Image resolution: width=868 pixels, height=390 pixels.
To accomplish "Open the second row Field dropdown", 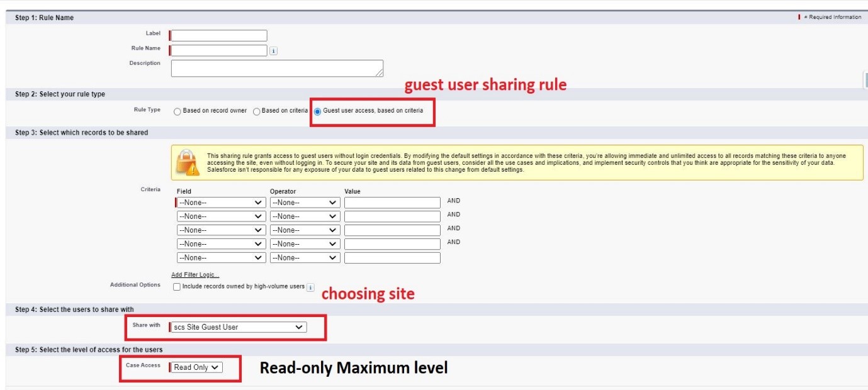I will coord(221,215).
